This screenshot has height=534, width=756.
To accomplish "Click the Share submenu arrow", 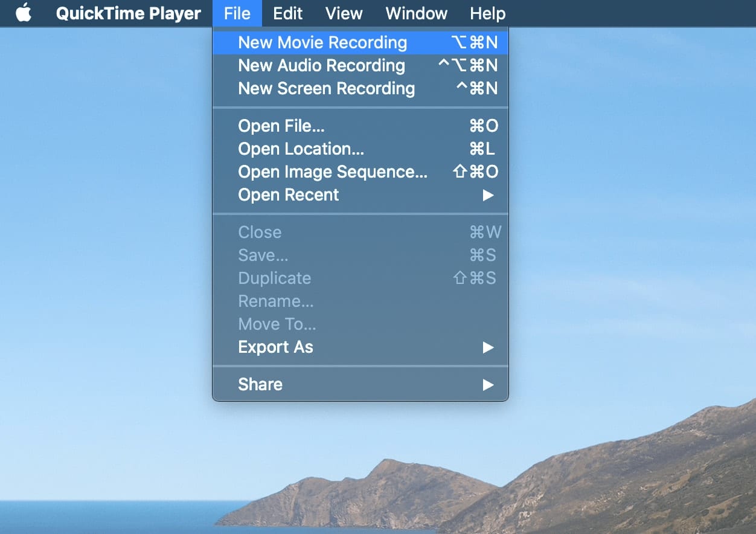I will click(x=488, y=385).
